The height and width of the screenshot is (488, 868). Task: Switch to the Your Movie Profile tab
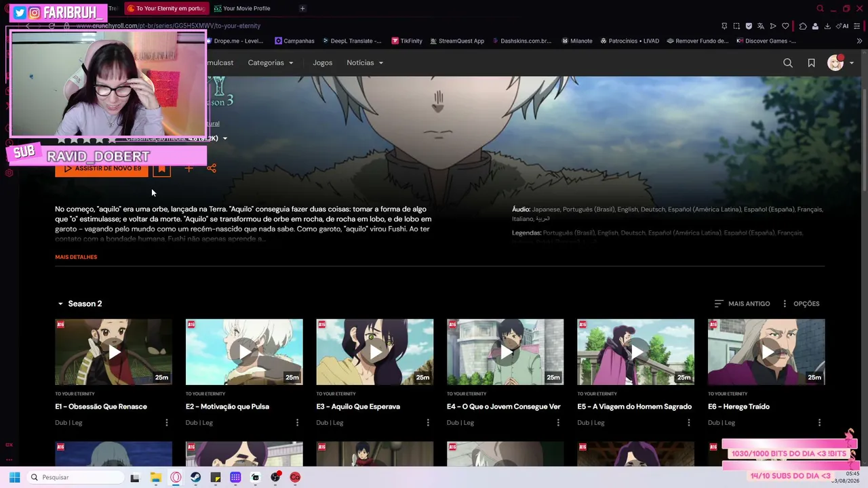246,8
